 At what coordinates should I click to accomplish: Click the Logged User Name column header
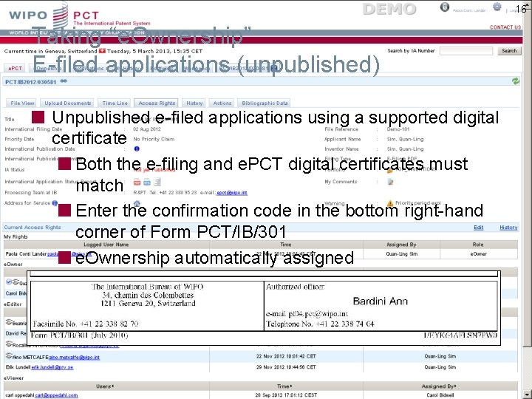(x=106, y=245)
